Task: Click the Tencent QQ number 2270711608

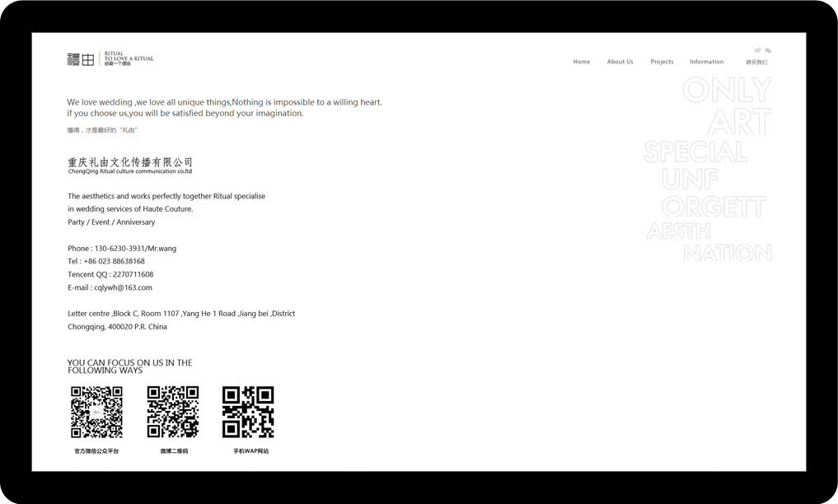Action: (133, 274)
